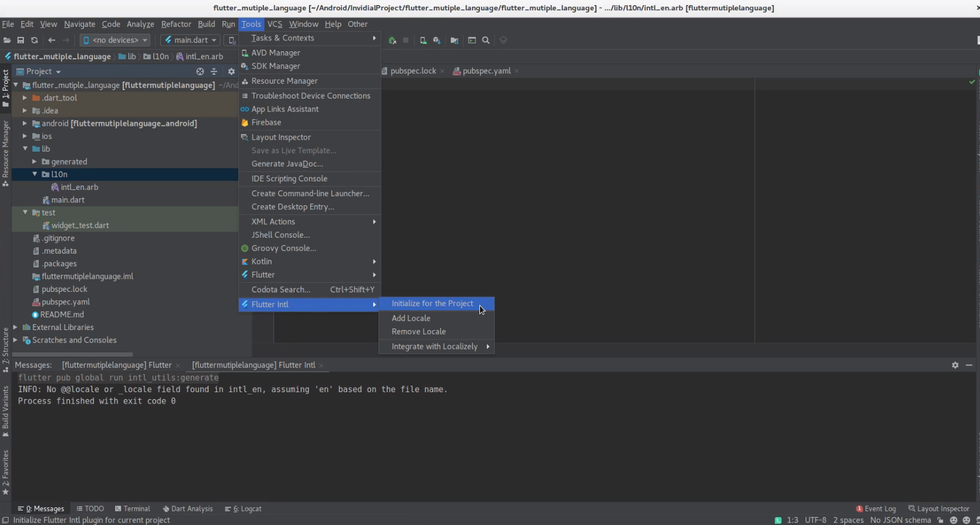Toggle the Terminal tool window

point(132,509)
